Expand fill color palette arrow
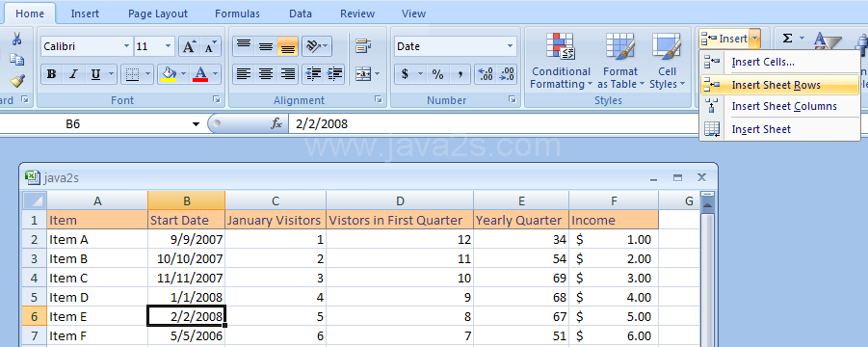The image size is (868, 347). point(184,74)
